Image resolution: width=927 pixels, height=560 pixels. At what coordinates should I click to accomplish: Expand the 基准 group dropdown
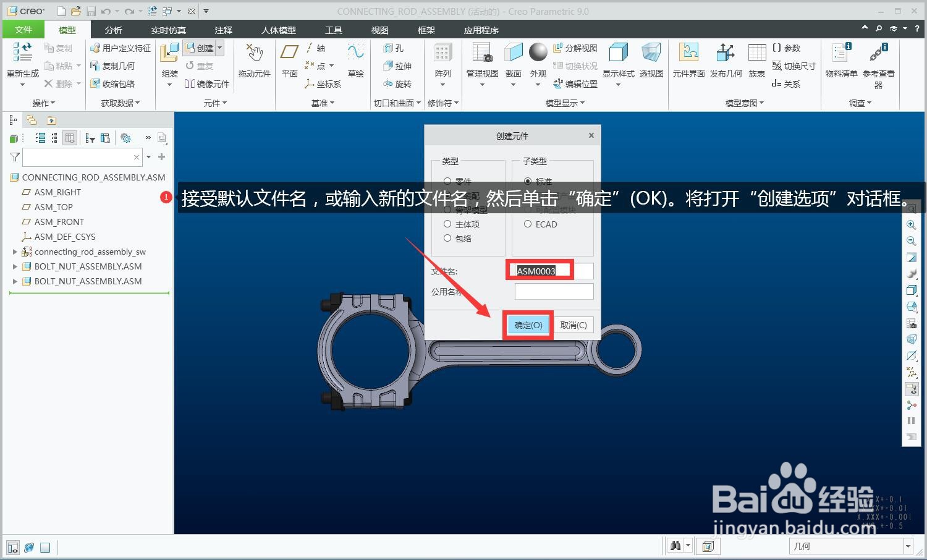click(x=323, y=103)
